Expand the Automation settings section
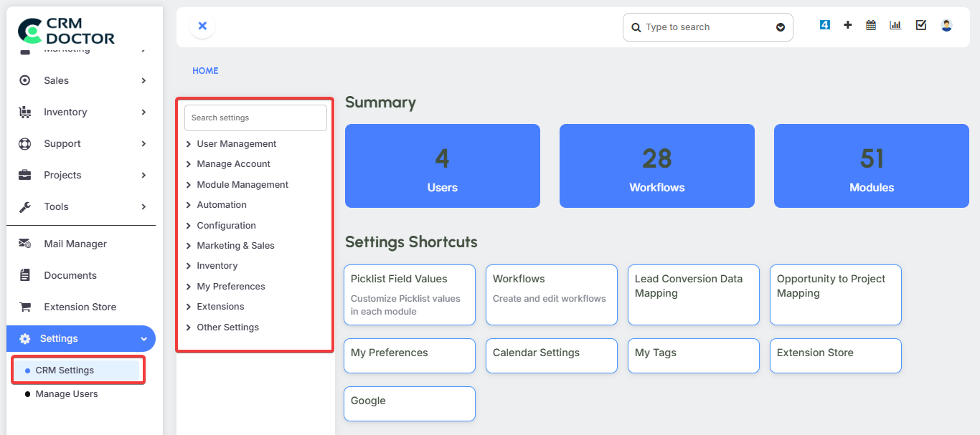The width and height of the screenshot is (980, 435). tap(221, 205)
